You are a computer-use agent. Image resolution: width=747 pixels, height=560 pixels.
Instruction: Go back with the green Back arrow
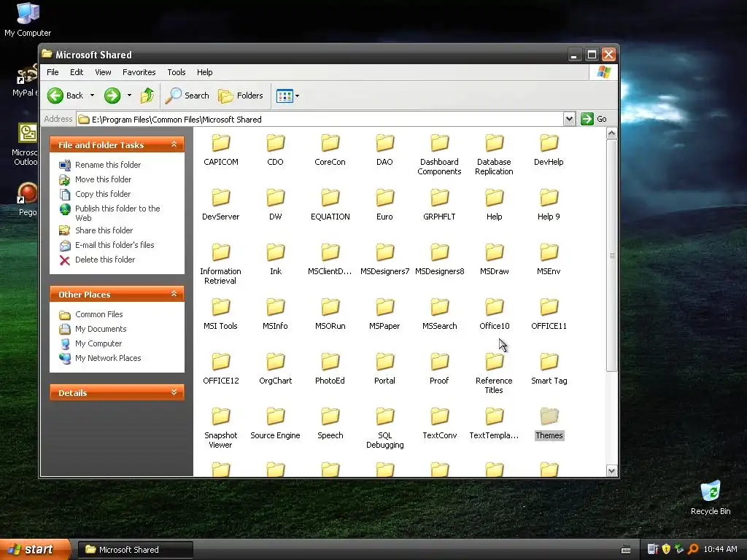point(66,96)
